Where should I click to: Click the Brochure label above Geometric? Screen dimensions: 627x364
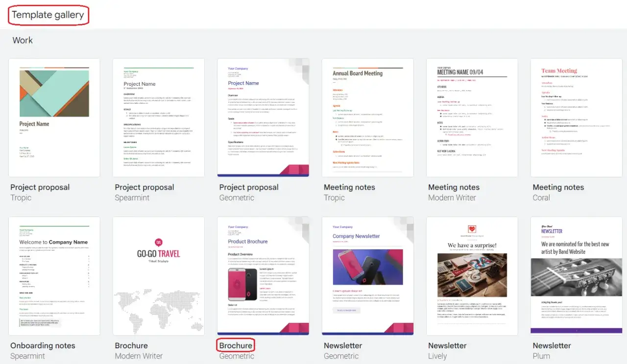(x=236, y=345)
